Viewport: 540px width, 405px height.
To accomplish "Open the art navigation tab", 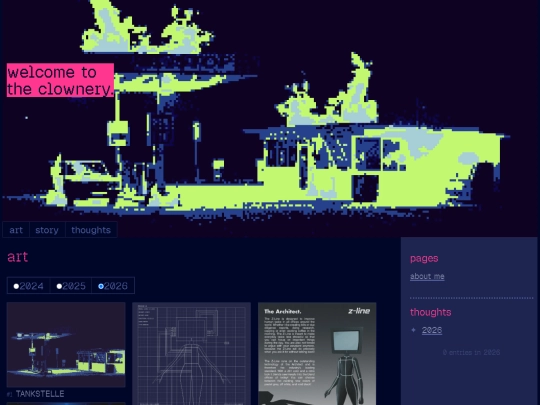I will pyautogui.click(x=16, y=230).
